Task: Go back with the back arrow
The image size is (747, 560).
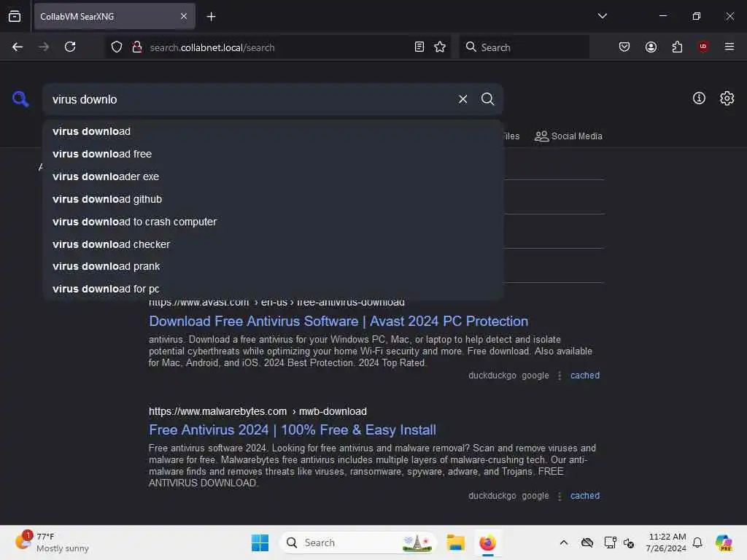Action: [x=18, y=47]
